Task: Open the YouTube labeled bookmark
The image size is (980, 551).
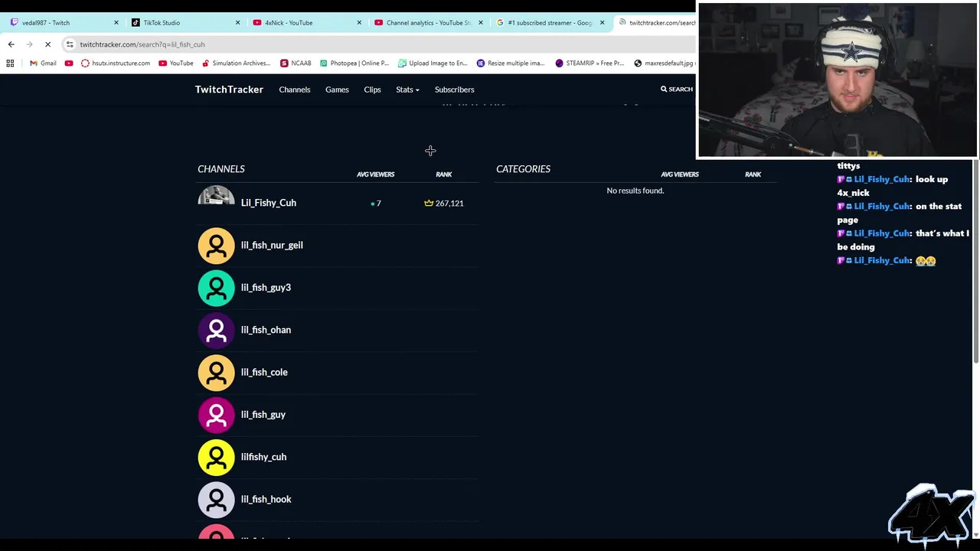Action: point(176,64)
